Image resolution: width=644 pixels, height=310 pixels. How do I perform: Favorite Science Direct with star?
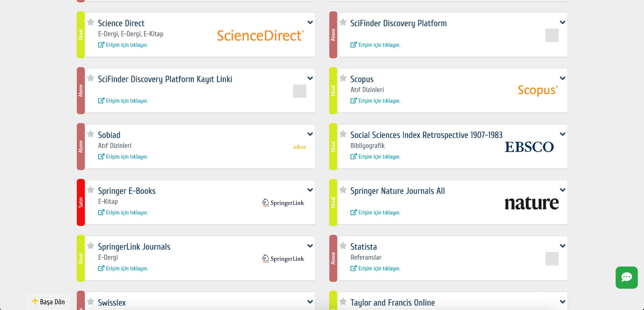(91, 22)
